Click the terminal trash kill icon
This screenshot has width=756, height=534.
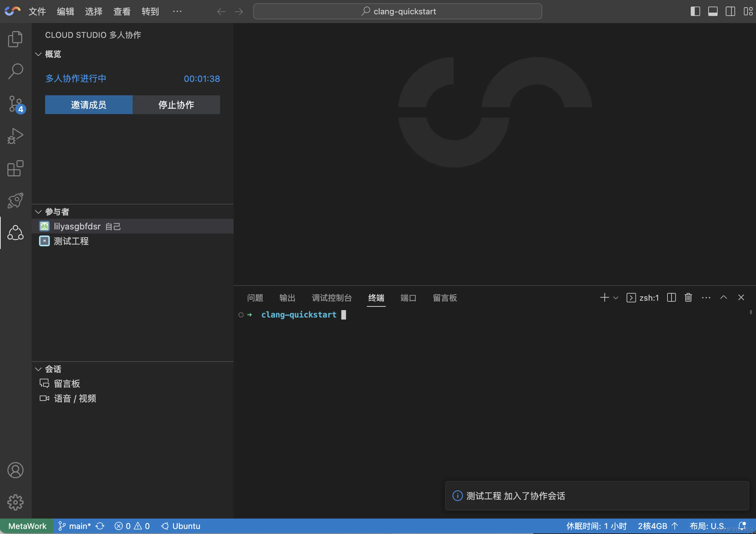(688, 297)
